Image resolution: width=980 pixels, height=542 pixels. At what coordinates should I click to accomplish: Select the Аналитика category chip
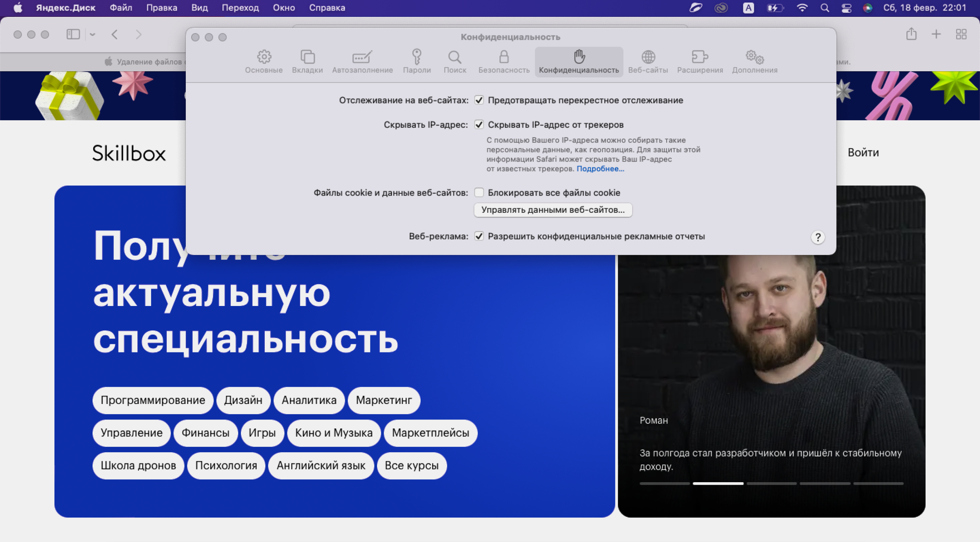click(309, 400)
